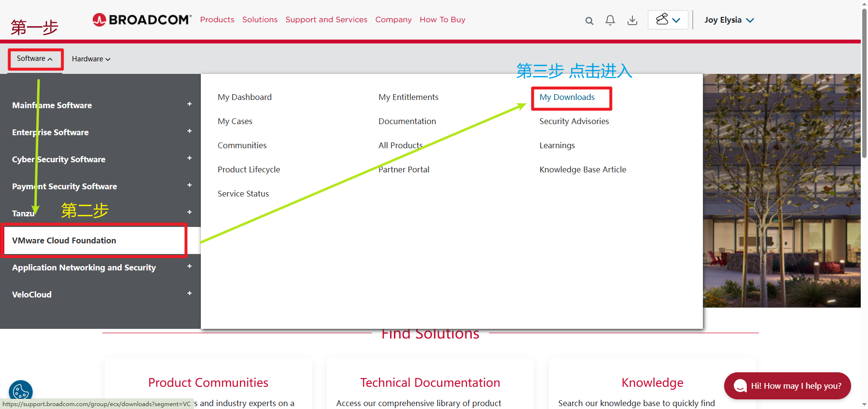Select Payment Security Software category

point(64,186)
